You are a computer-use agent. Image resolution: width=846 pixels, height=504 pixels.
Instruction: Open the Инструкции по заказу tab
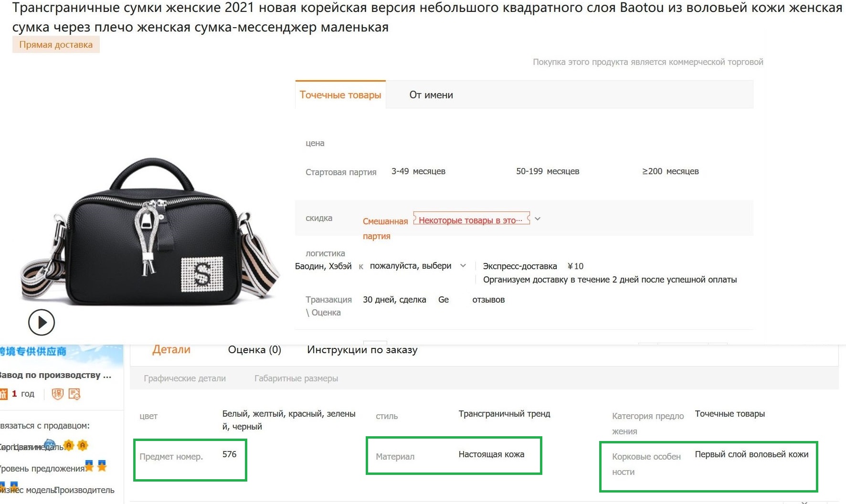pos(362,350)
